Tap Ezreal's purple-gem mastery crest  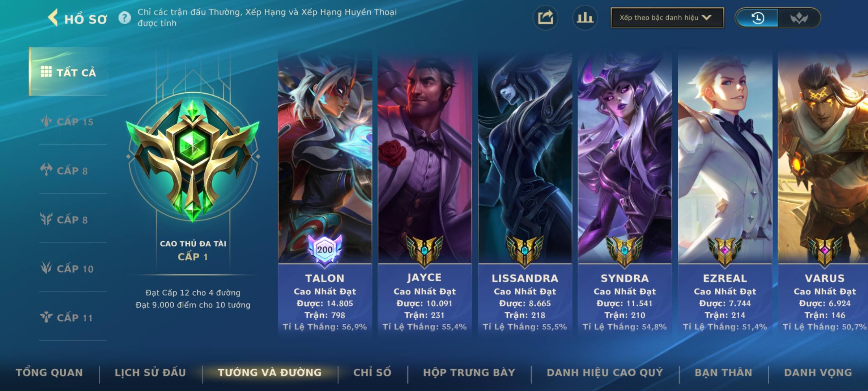tap(725, 251)
